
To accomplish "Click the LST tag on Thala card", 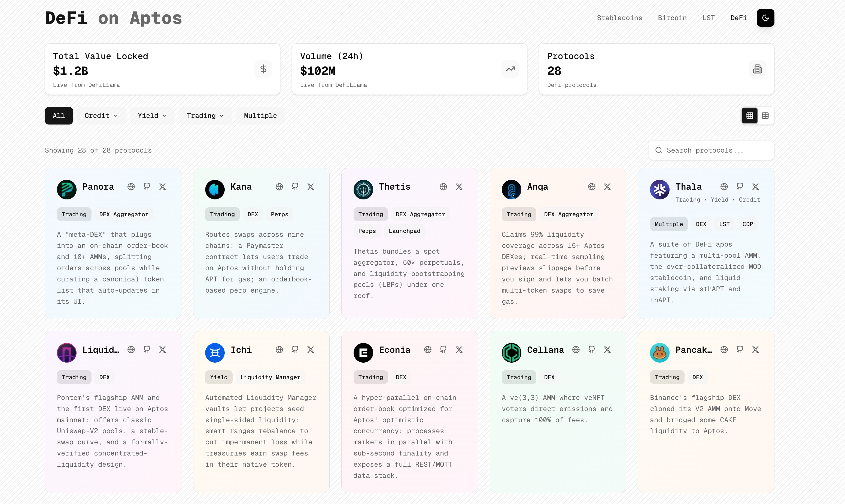I will pos(724,224).
